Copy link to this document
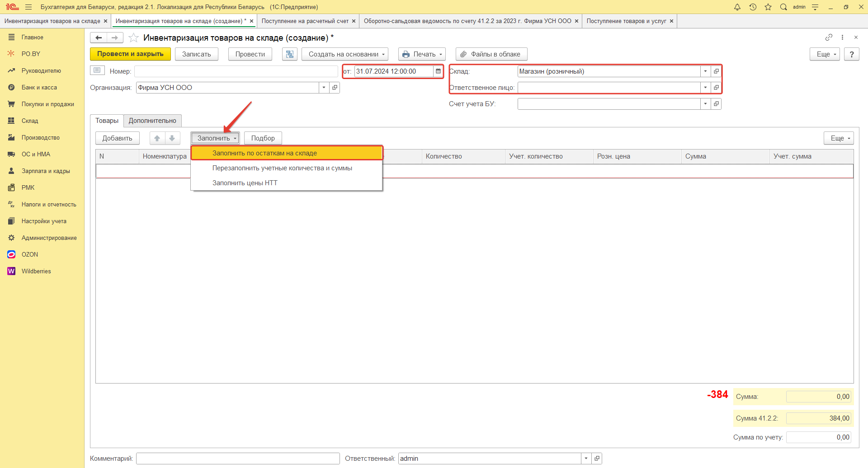 point(829,37)
